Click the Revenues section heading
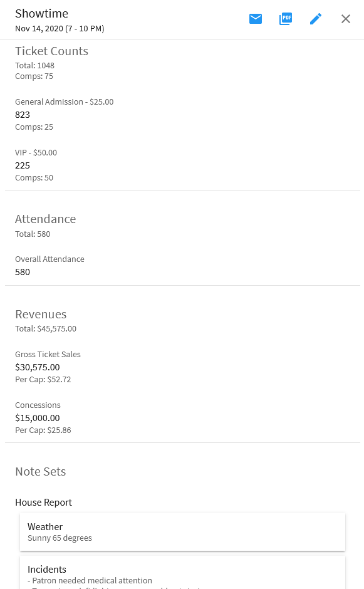Screen dimensions: 364x589 coord(41,315)
